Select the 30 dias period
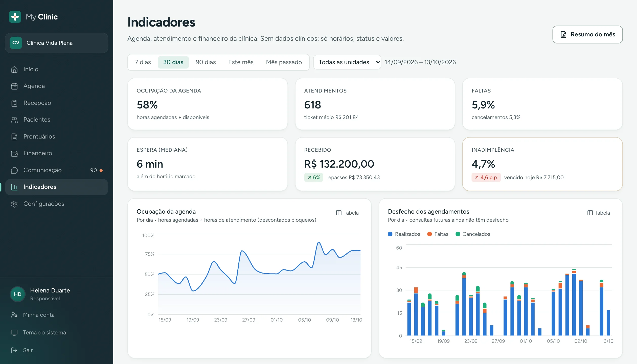Viewport: 637px width, 364px height. (x=173, y=62)
